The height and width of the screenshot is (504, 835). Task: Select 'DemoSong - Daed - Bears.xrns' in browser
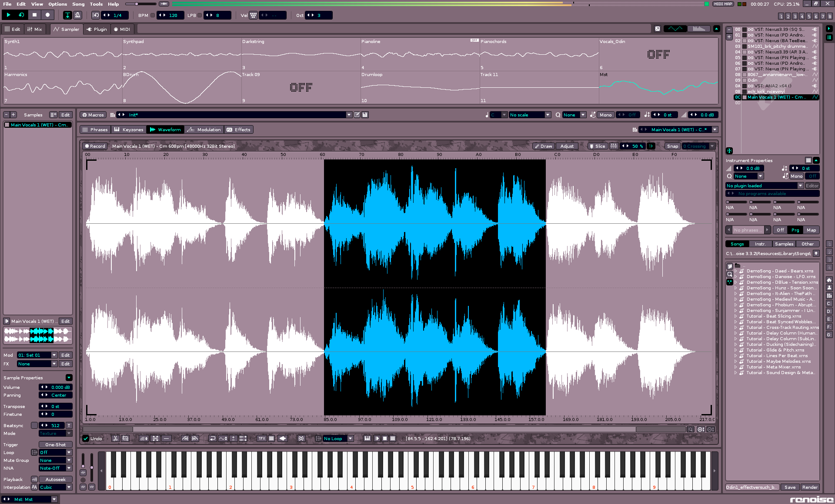click(x=780, y=271)
